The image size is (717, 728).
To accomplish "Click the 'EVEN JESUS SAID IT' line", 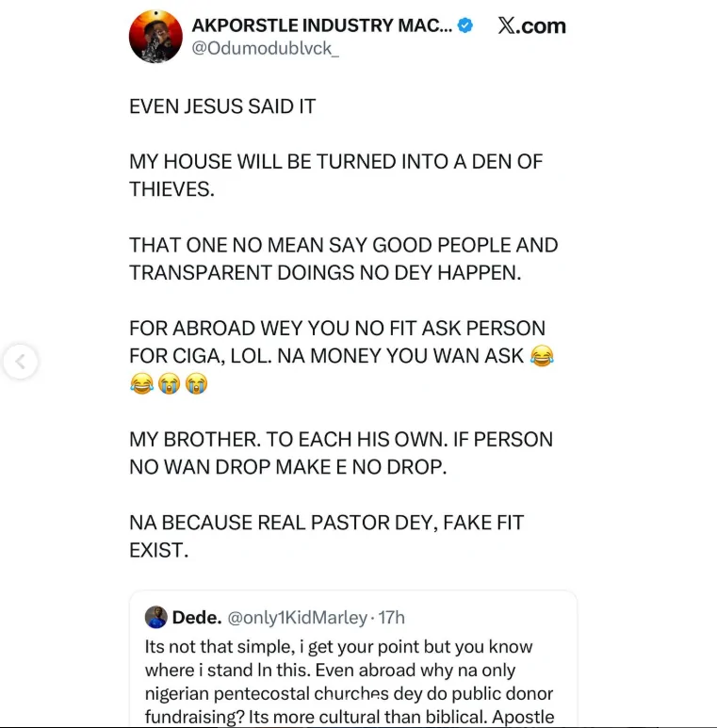I will [222, 107].
